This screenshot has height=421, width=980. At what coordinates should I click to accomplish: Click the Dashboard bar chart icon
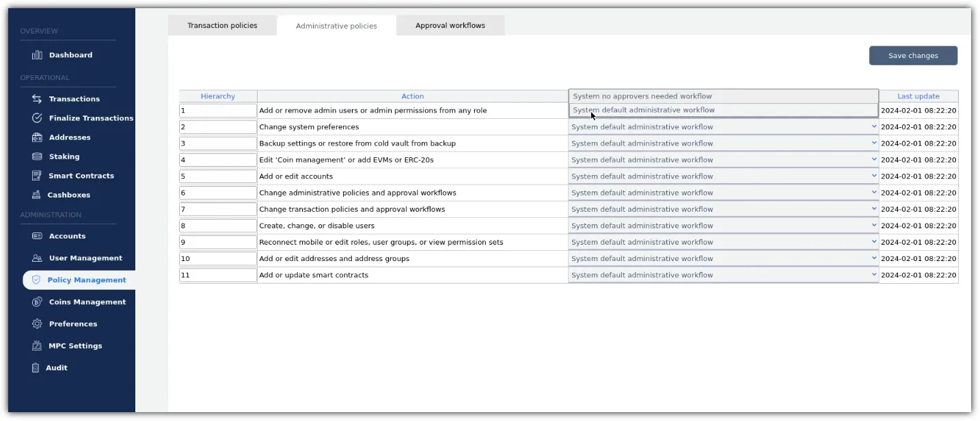37,55
